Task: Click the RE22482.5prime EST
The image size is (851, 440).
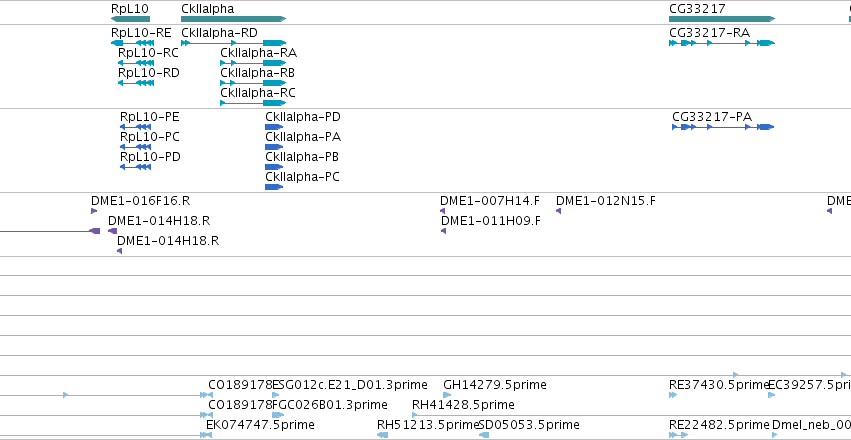Action: tap(678, 435)
